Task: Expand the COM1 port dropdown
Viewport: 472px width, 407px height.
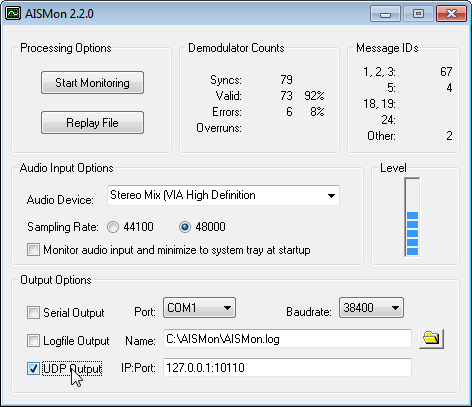Action: click(x=199, y=308)
